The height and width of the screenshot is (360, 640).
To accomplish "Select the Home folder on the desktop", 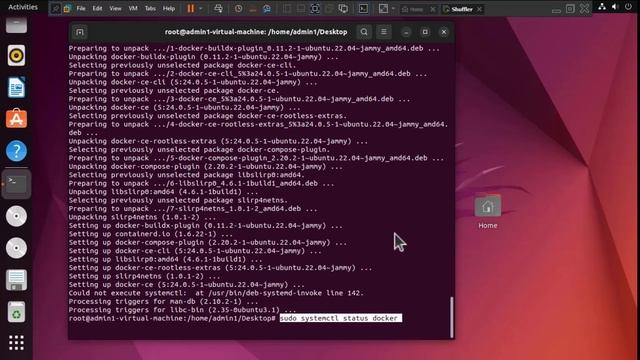I will tap(488, 212).
